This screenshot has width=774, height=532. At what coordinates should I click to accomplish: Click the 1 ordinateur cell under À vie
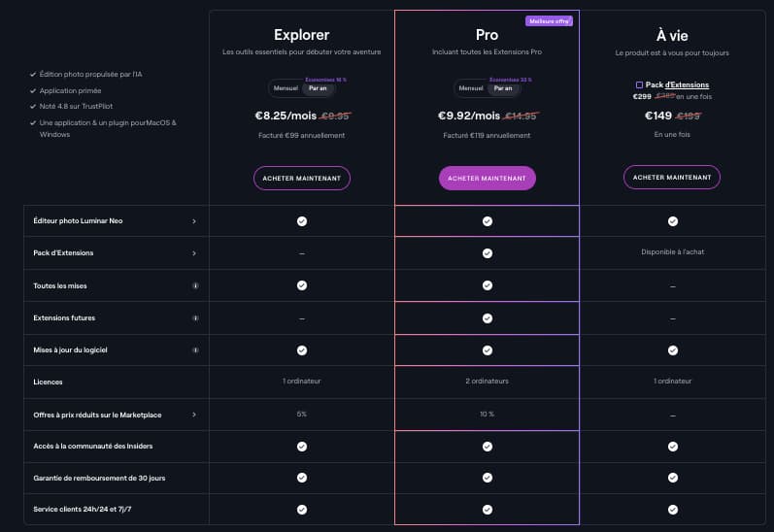coord(673,381)
